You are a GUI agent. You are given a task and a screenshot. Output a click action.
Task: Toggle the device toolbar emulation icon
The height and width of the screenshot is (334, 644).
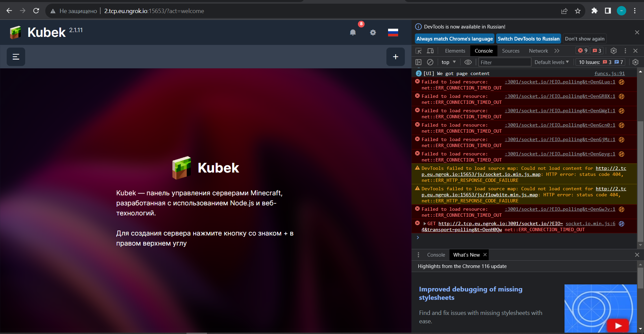[x=430, y=51]
